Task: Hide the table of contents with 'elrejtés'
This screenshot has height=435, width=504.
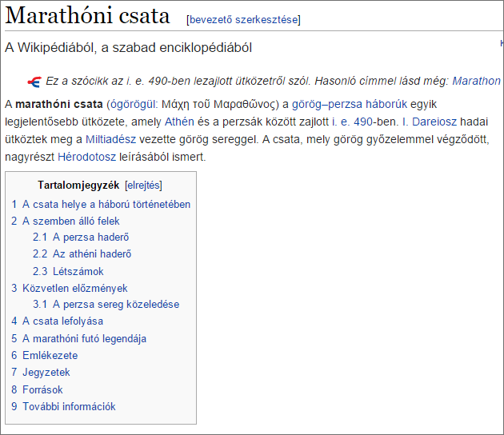Action: point(143,186)
